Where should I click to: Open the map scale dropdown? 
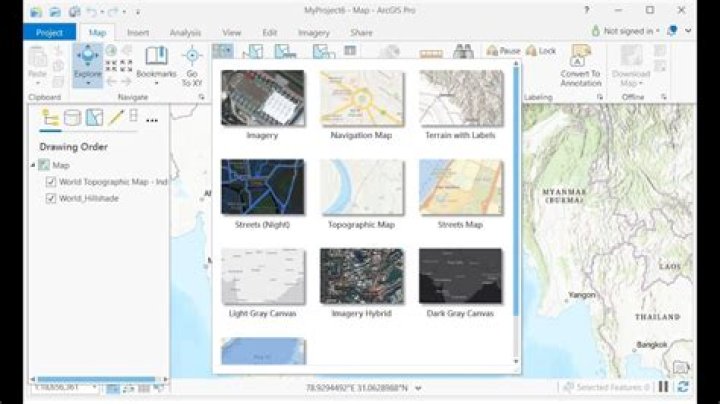pos(97,387)
